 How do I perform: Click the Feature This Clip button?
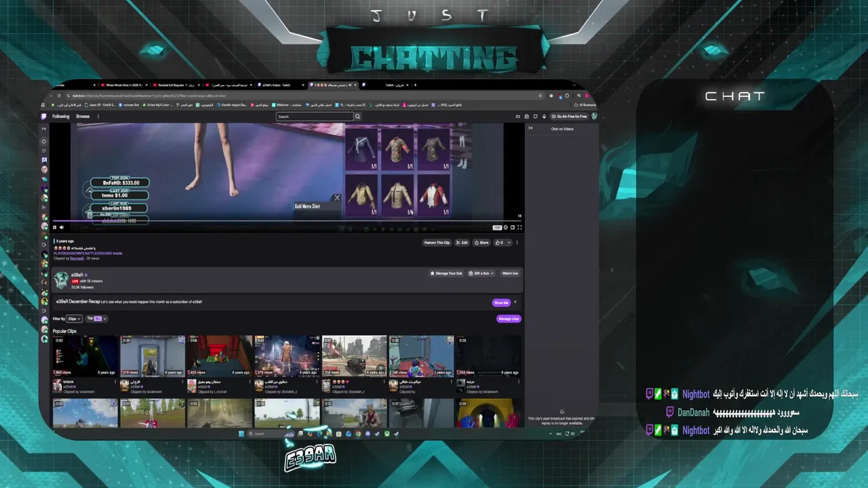coord(437,243)
